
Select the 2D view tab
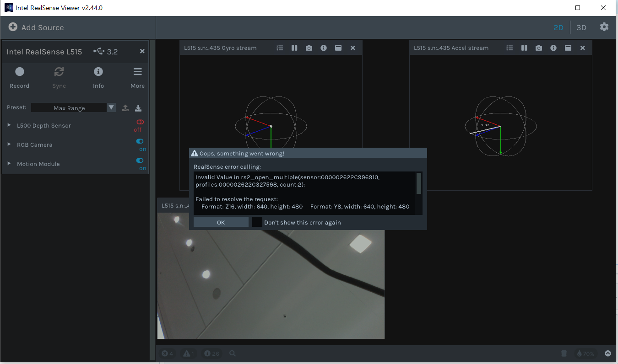[558, 27]
